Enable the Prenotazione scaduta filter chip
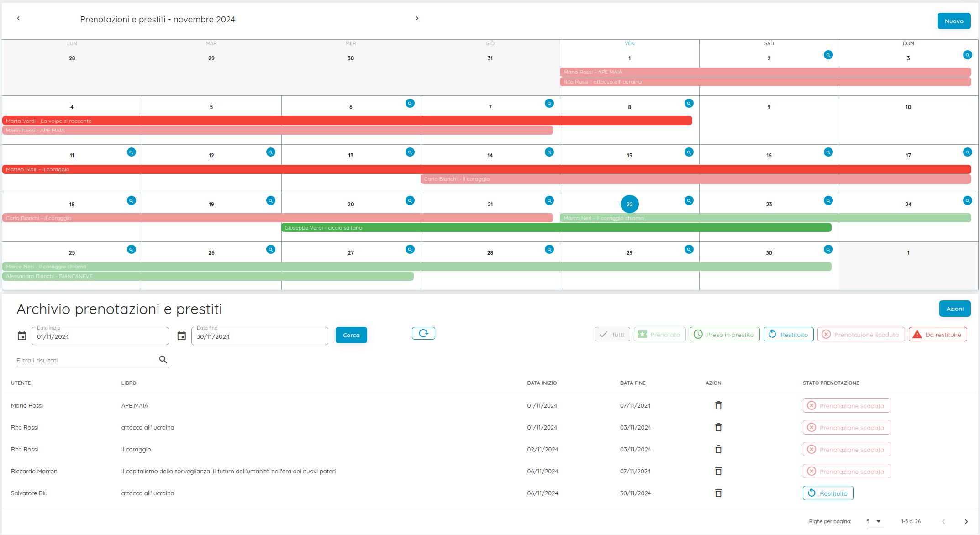The width and height of the screenshot is (980, 535). [861, 334]
